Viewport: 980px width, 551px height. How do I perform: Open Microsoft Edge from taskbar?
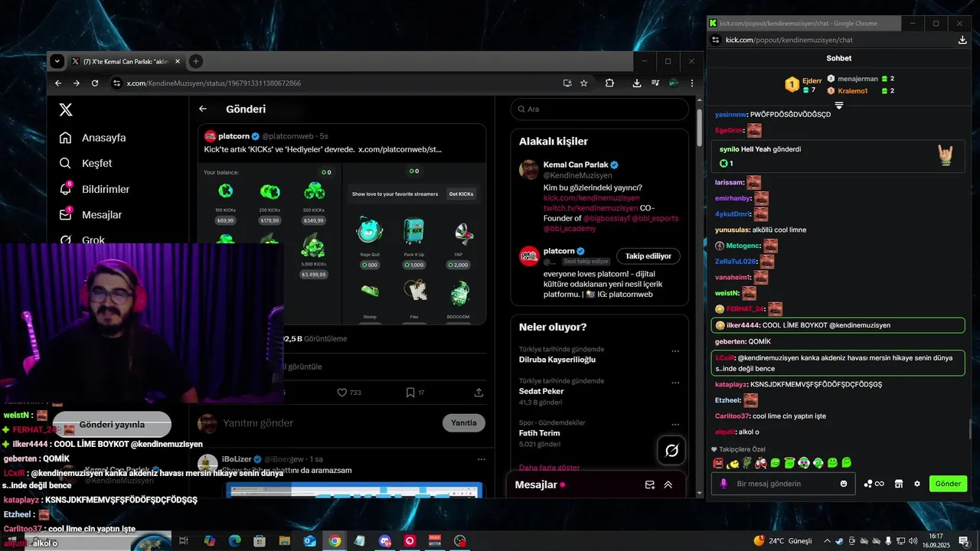pos(234,541)
